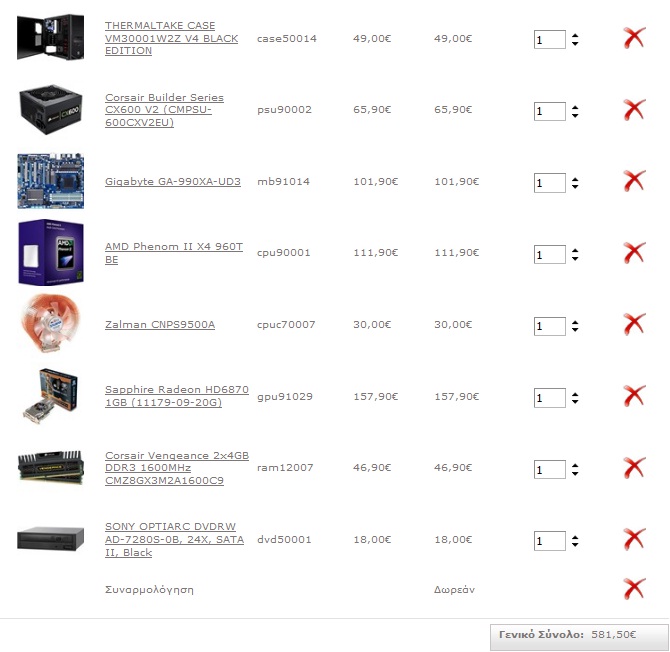Remove the Thermaltake case with red X
The height and width of the screenshot is (652, 670).
[x=634, y=38]
